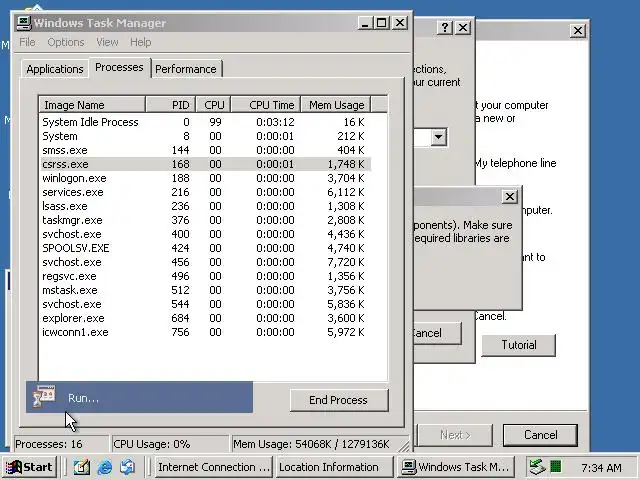
Task: Open the Options menu
Action: [66, 42]
